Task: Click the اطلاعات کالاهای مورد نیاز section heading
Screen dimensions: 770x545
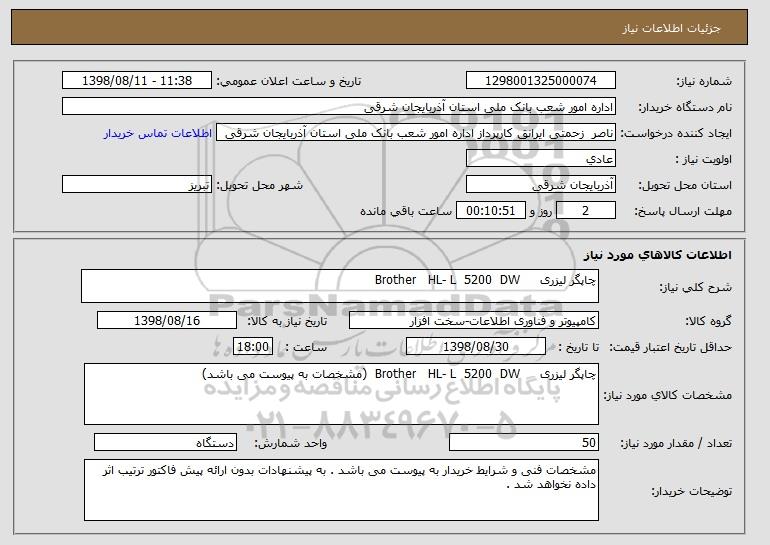Action: tap(658, 255)
